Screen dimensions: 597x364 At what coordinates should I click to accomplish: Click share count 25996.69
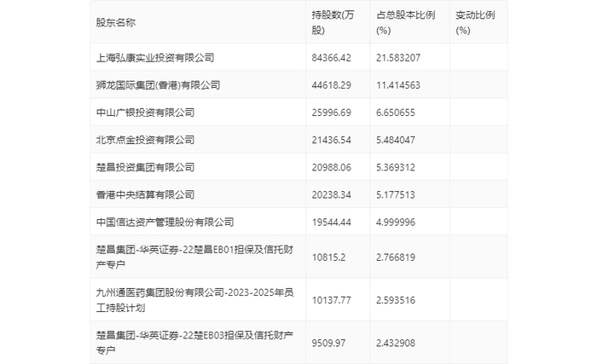click(x=331, y=113)
